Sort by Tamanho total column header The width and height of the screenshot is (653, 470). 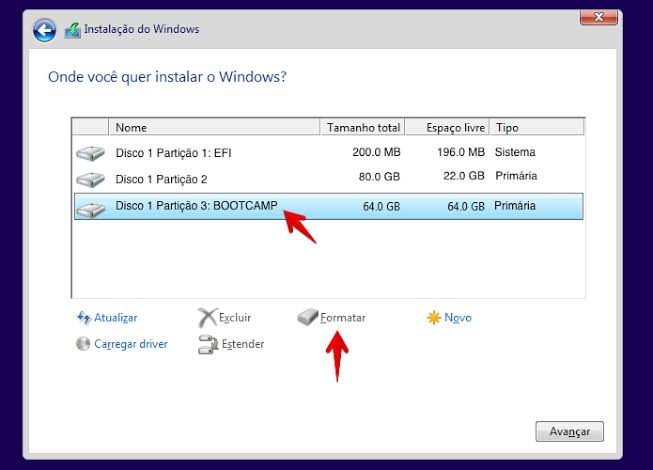click(x=362, y=127)
